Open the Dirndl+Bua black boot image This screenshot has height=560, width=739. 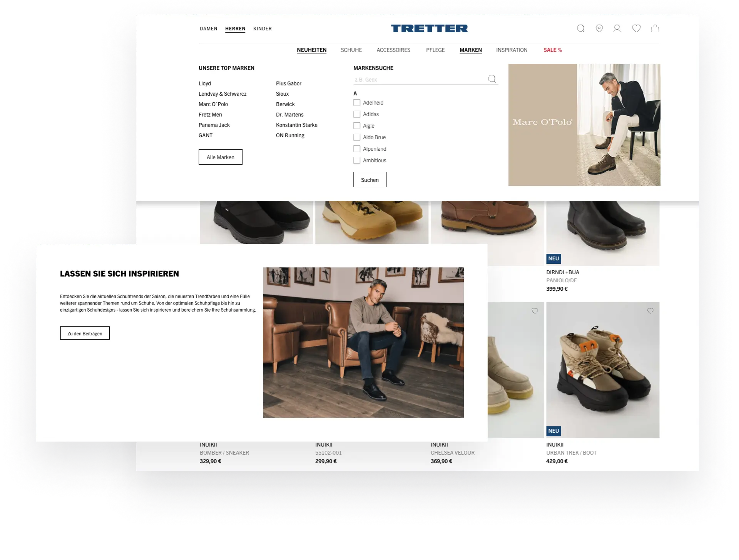pyautogui.click(x=603, y=233)
